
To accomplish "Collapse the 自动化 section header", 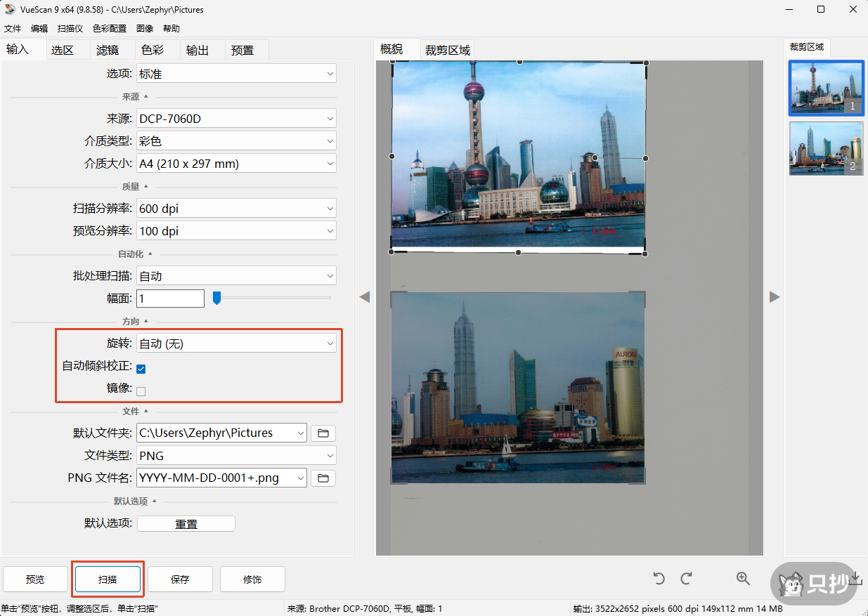I will pos(135,254).
